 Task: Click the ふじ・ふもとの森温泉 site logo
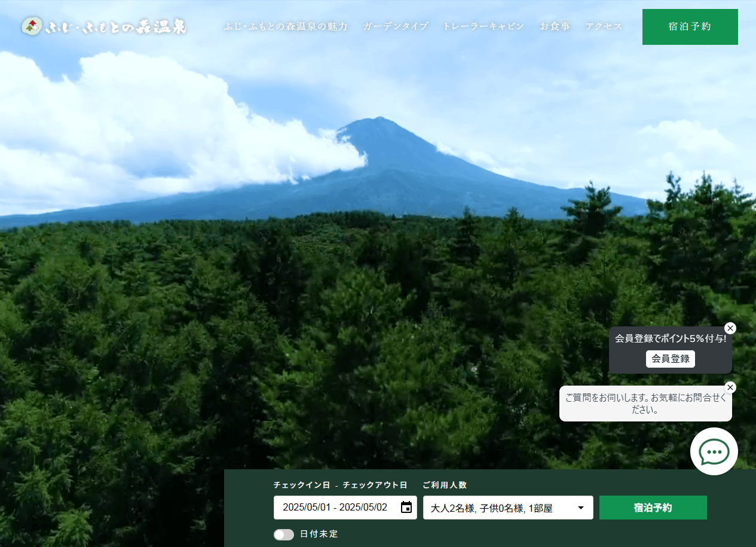click(x=104, y=27)
